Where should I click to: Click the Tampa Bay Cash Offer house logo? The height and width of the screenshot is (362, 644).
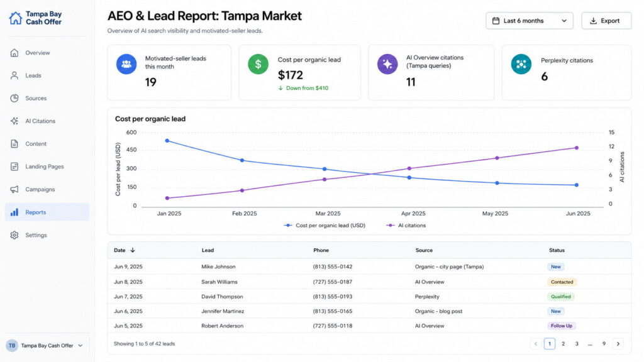(15, 18)
